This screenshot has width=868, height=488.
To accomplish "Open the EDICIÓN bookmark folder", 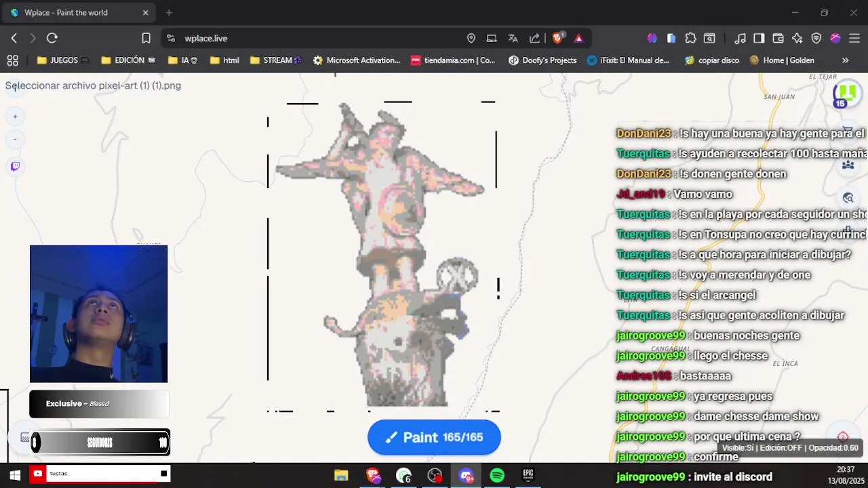I will (x=128, y=60).
